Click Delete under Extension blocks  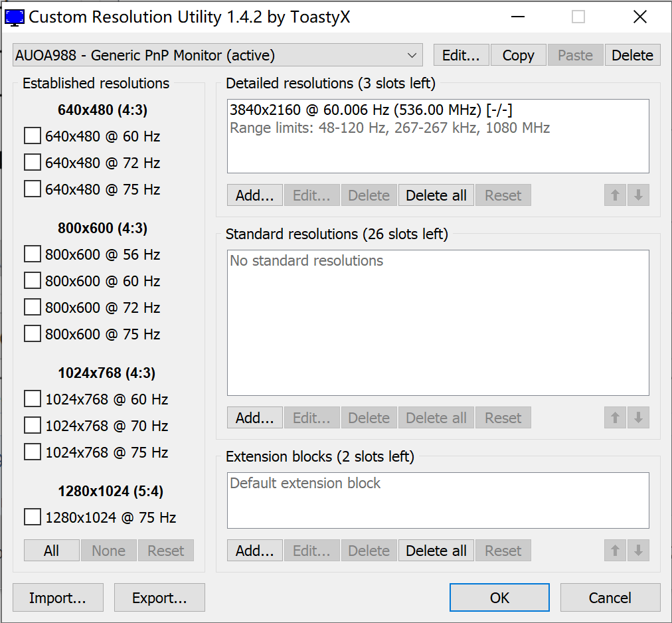(369, 551)
